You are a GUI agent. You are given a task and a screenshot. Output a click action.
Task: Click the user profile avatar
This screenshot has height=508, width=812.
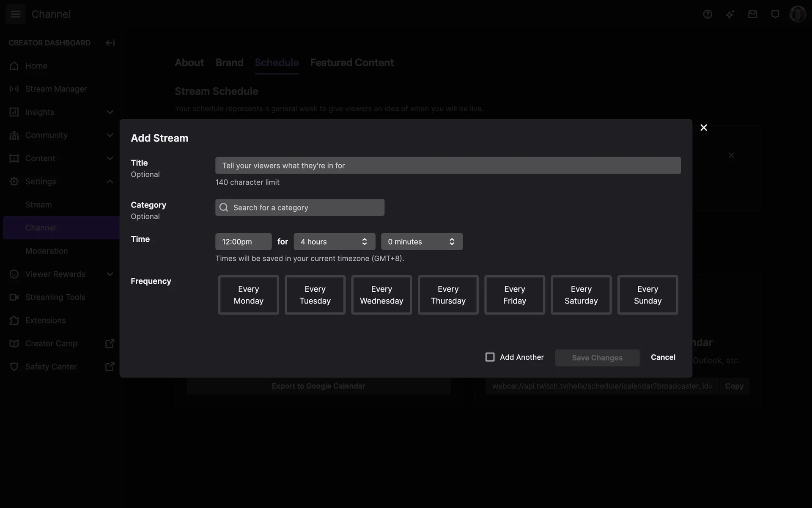(798, 14)
